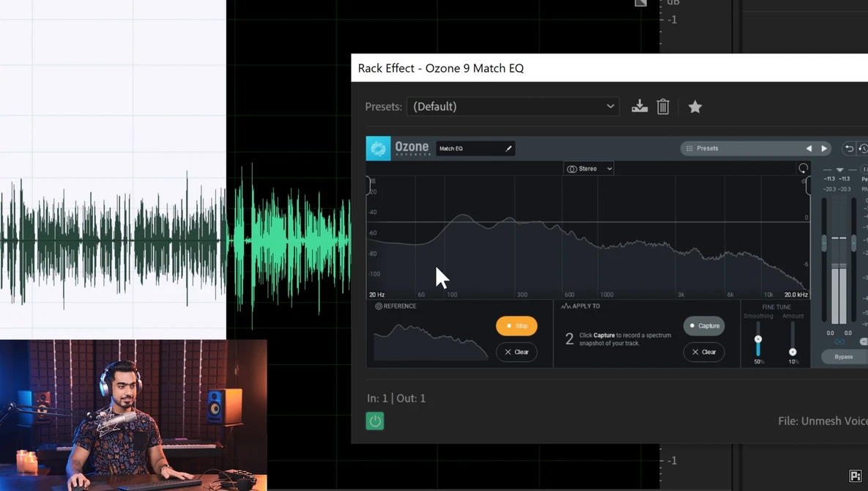Click the Match EQ module name field
This screenshot has width=868, height=491.
click(x=475, y=148)
